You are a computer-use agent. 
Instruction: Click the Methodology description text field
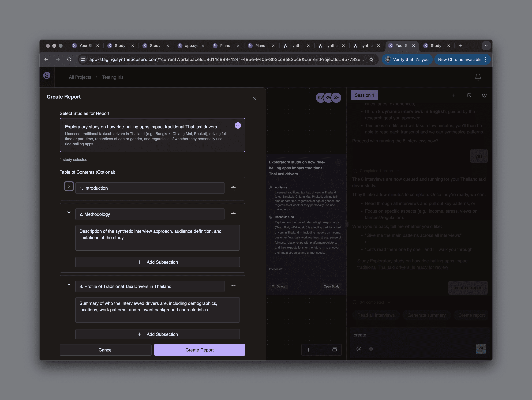pos(157,238)
